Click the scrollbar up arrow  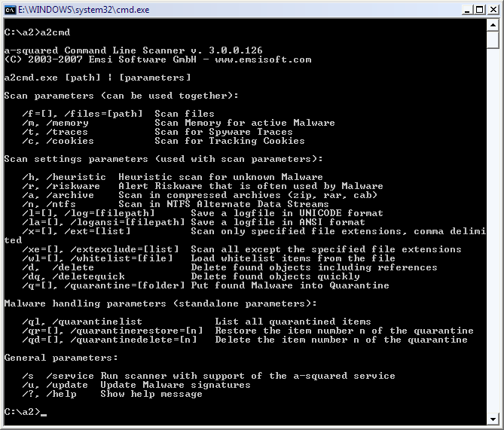[x=493, y=25]
